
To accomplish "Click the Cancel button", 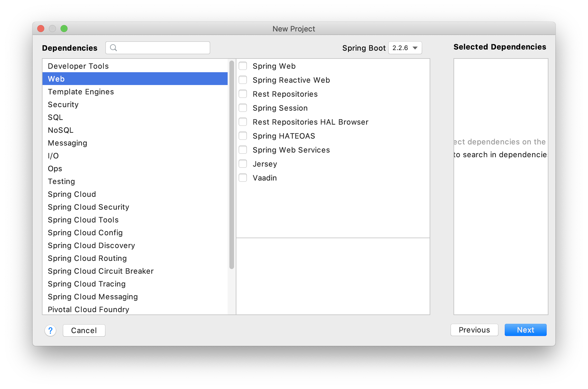I will click(x=84, y=330).
